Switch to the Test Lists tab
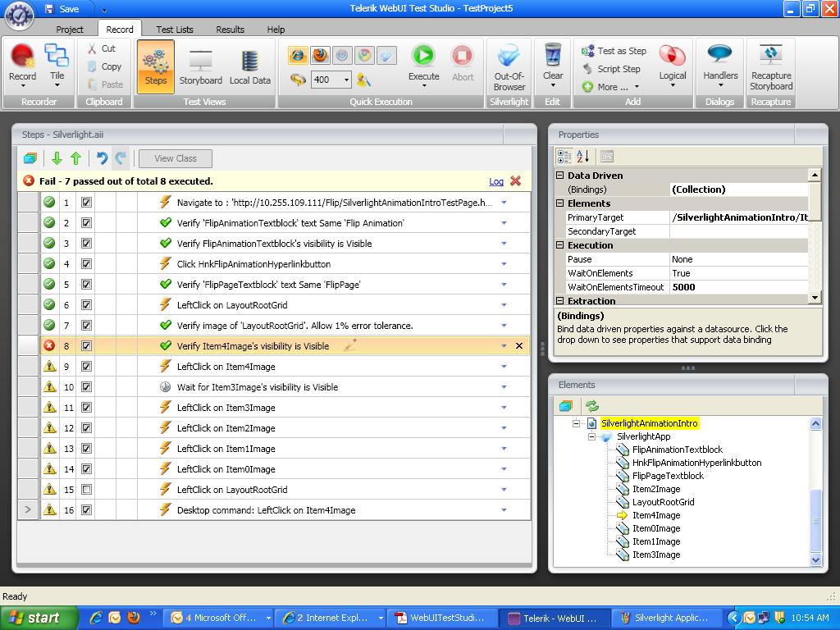This screenshot has width=840, height=630. [x=175, y=30]
